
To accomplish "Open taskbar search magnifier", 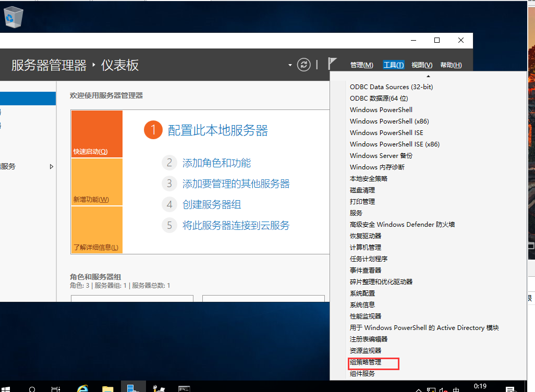I will point(32,389).
